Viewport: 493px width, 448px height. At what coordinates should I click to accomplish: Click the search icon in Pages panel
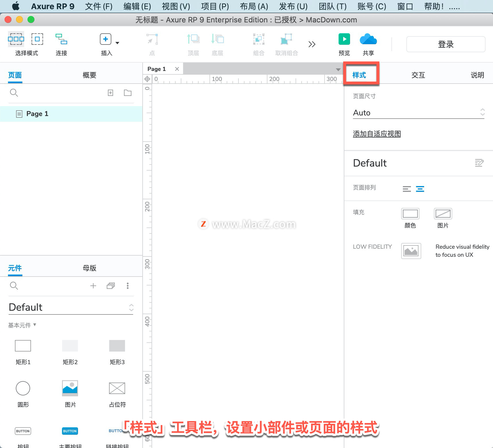pyautogui.click(x=14, y=93)
